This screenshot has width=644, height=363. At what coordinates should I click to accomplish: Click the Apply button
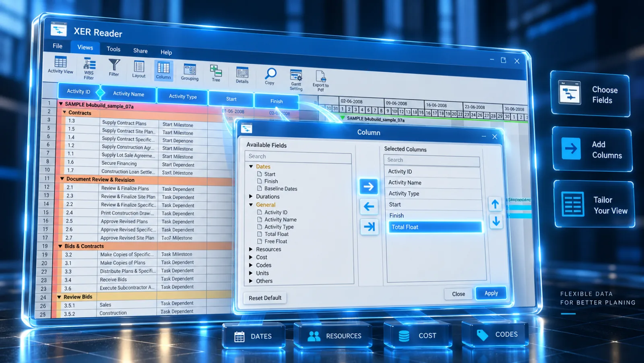coord(491,293)
